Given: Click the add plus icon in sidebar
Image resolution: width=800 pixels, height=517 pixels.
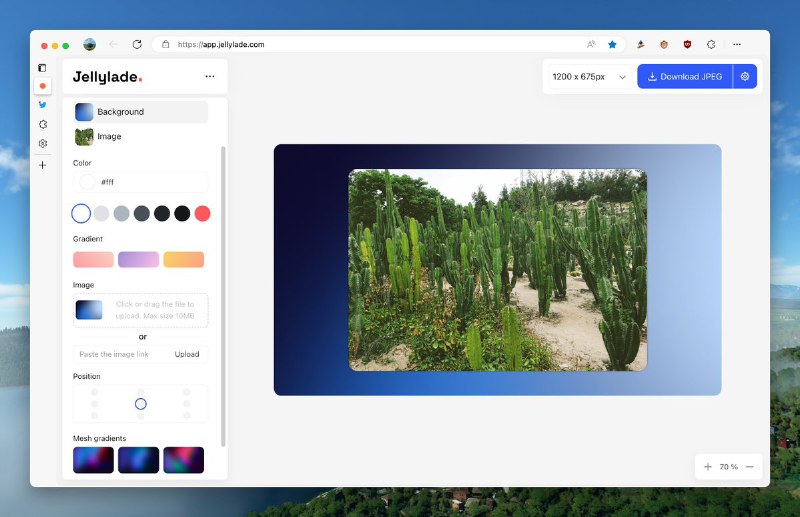Looking at the screenshot, I should [x=42, y=165].
